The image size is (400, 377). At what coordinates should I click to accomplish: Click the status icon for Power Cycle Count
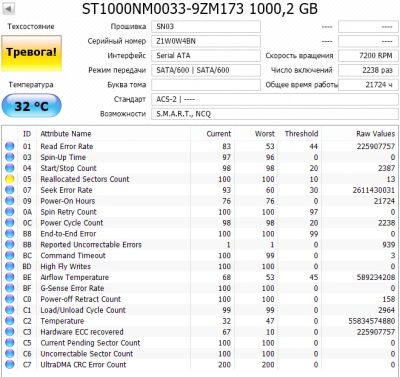point(10,223)
